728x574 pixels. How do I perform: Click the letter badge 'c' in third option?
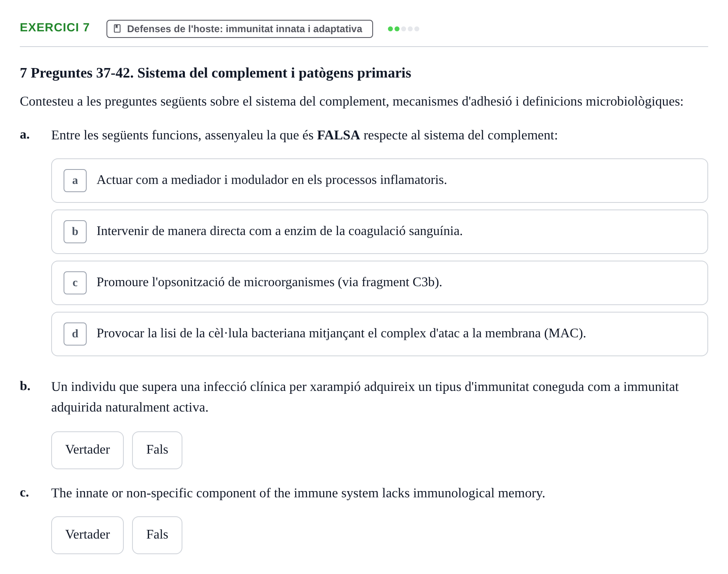(x=75, y=283)
